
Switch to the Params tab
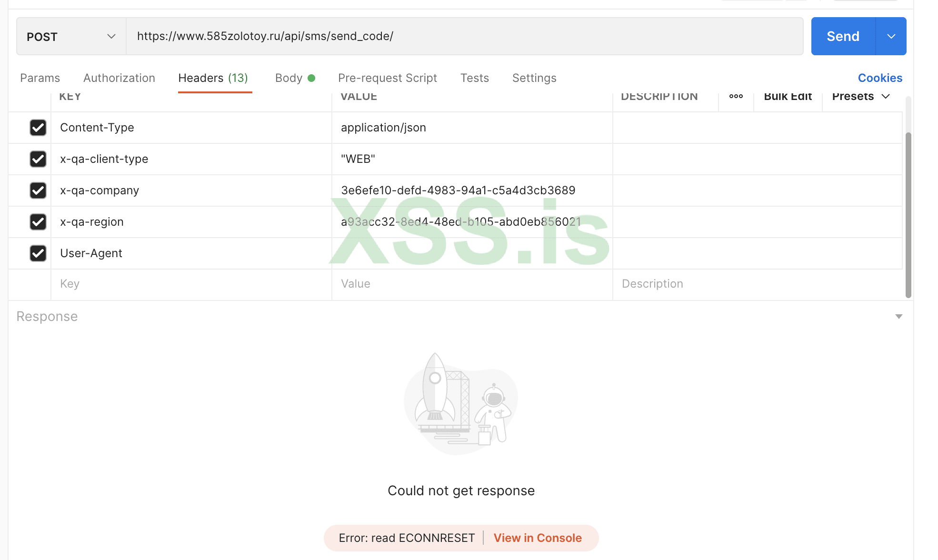[40, 78]
